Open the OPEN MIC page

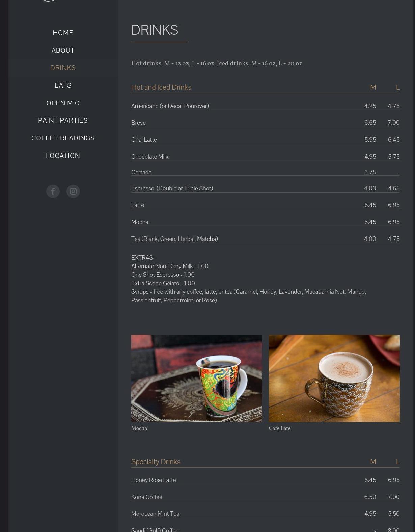pyautogui.click(x=63, y=103)
